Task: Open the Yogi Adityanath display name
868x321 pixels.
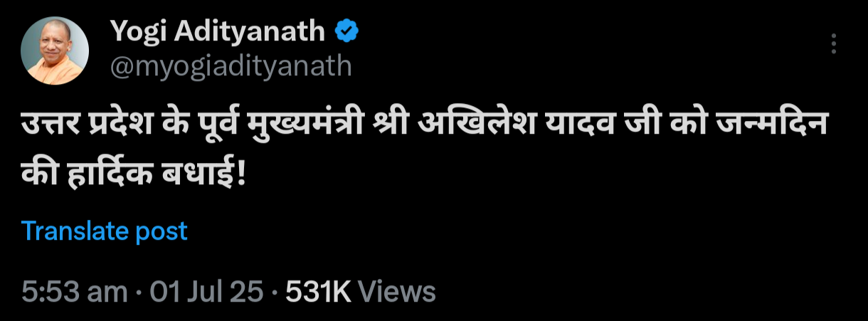Action: click(x=218, y=32)
